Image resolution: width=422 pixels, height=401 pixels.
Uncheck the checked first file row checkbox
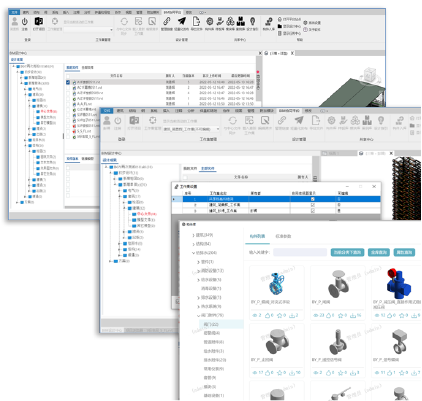(68, 82)
